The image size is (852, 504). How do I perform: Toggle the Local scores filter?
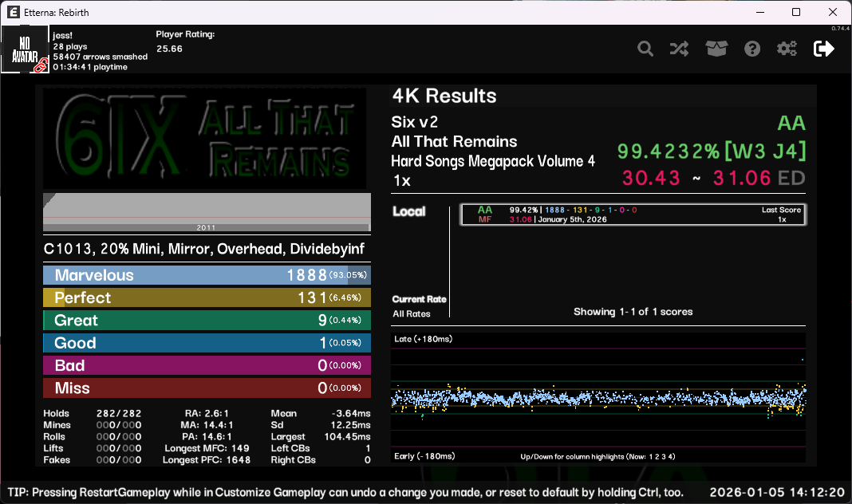click(x=408, y=211)
